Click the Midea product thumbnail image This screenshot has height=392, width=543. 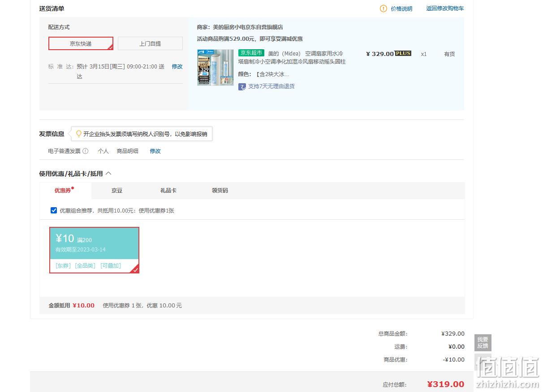click(215, 68)
